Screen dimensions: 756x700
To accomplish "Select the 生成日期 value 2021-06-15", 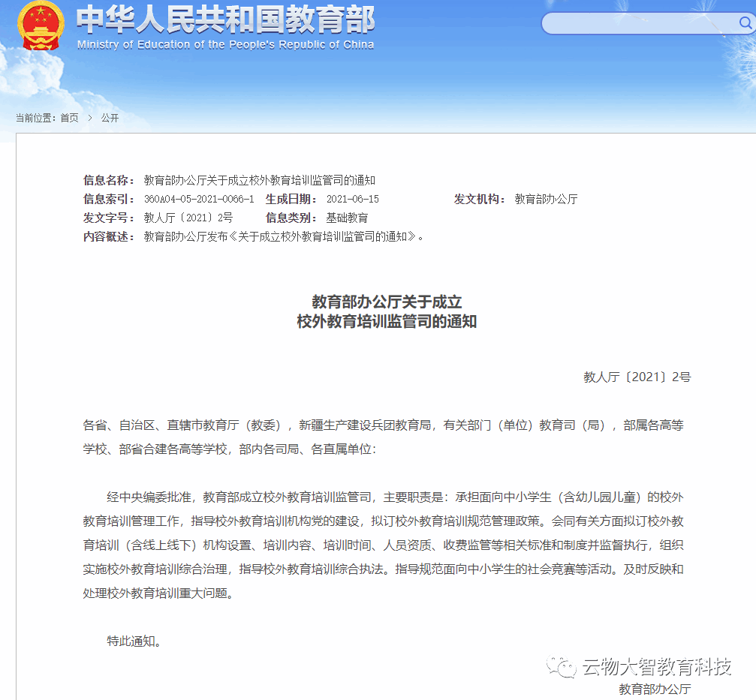I will click(x=348, y=199).
